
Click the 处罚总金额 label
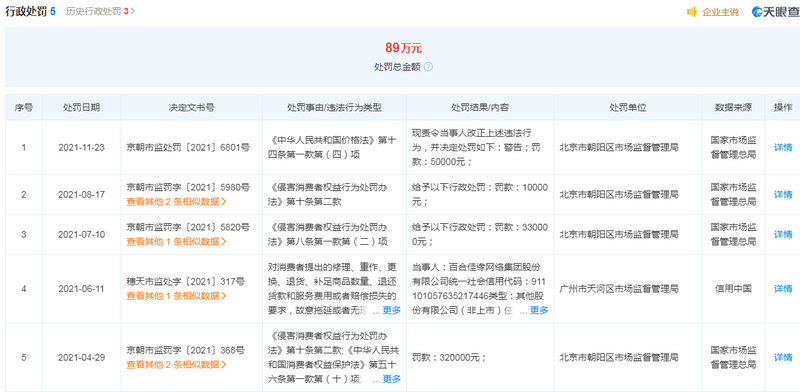point(397,67)
